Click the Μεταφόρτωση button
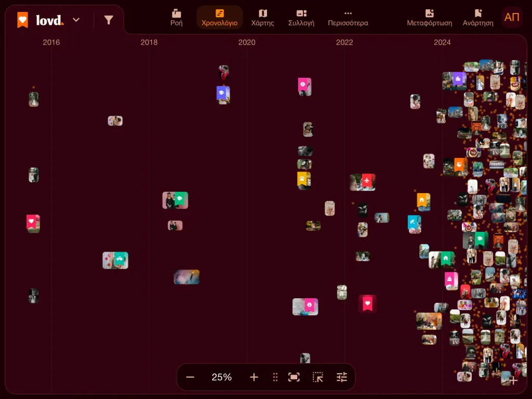This screenshot has height=399, width=532. pyautogui.click(x=430, y=18)
